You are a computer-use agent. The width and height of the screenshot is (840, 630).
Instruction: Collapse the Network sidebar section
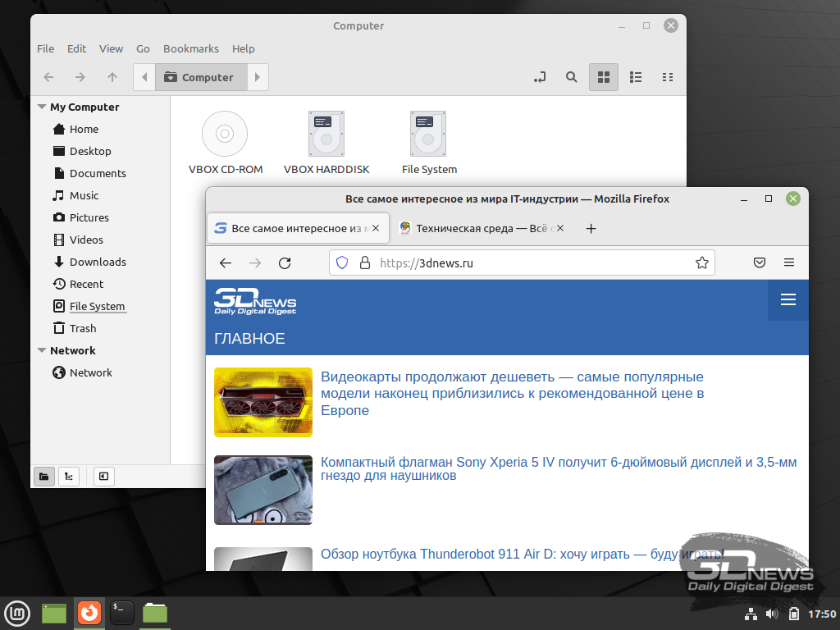42,351
